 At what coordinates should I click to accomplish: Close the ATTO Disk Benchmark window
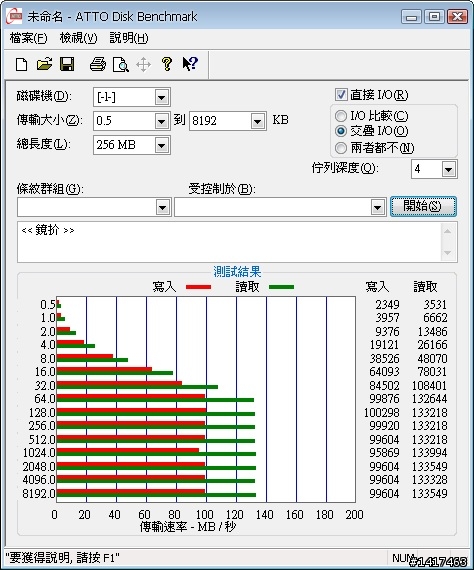point(457,17)
